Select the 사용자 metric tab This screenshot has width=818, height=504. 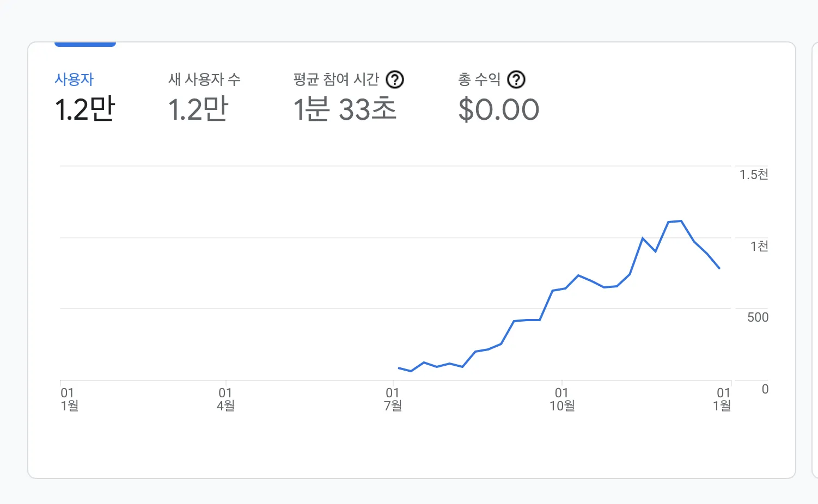click(x=74, y=79)
